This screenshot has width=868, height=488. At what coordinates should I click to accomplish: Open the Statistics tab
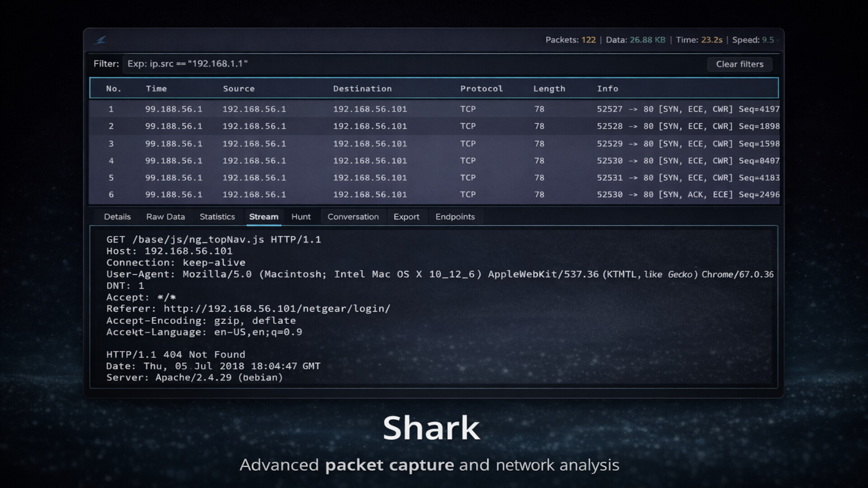(217, 217)
